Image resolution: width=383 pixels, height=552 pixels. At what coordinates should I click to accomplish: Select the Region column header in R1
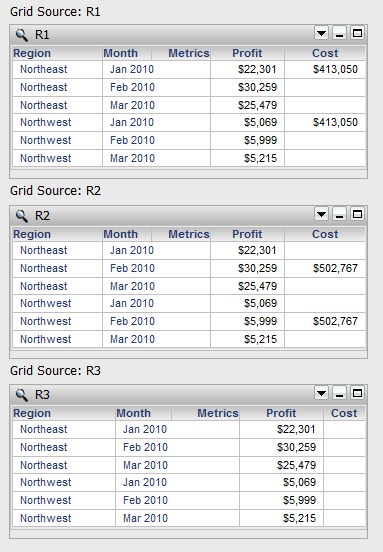[x=32, y=53]
